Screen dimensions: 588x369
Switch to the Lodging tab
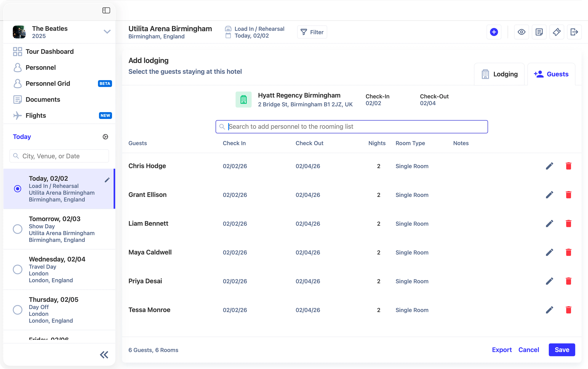499,74
